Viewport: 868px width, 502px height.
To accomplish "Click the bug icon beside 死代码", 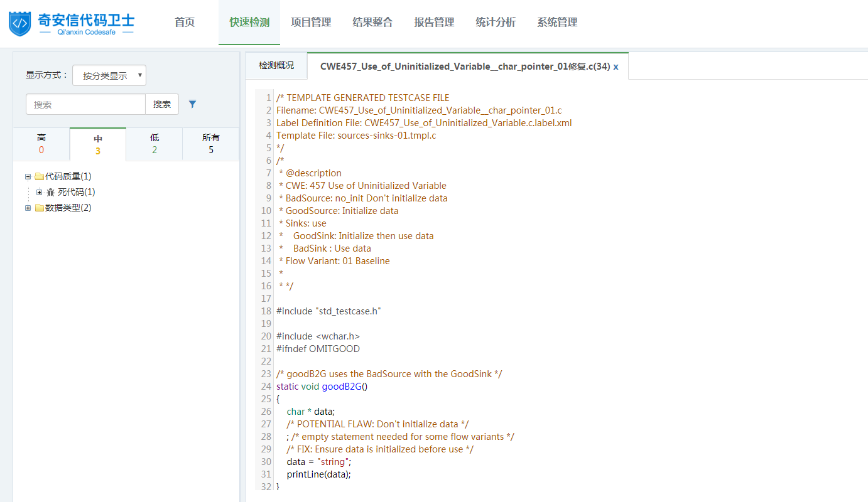I will tap(51, 193).
